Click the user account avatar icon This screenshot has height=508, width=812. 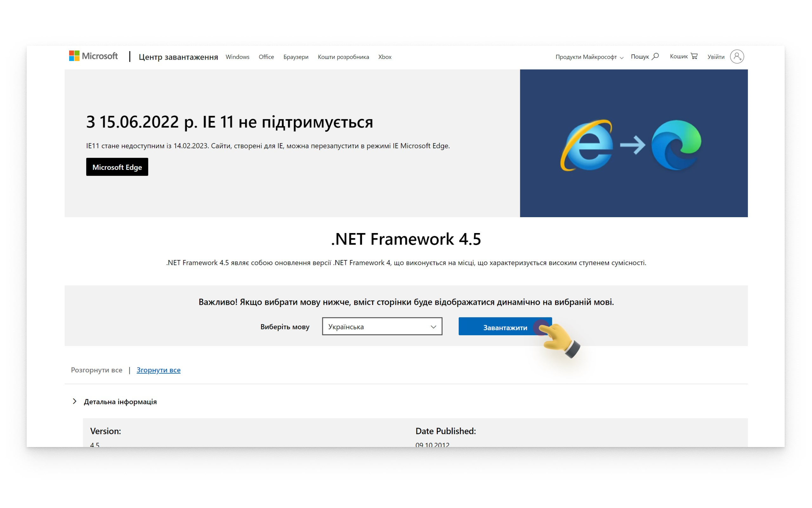click(x=737, y=57)
